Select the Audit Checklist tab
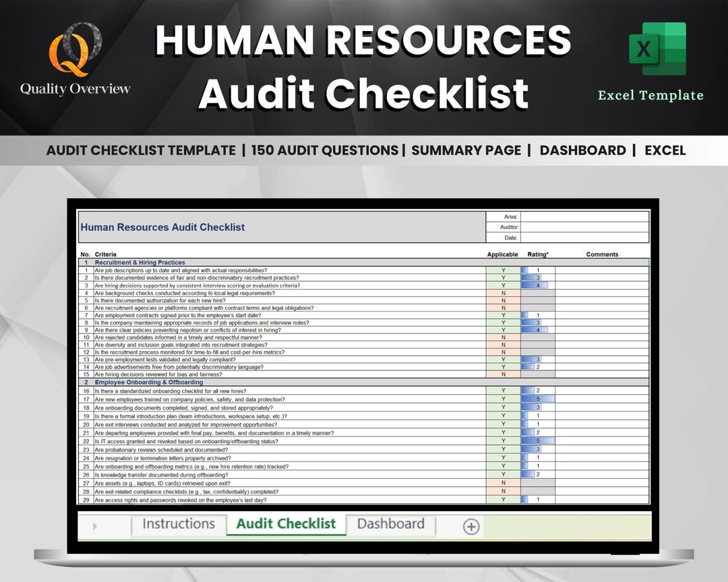This screenshot has height=582, width=728. (286, 525)
